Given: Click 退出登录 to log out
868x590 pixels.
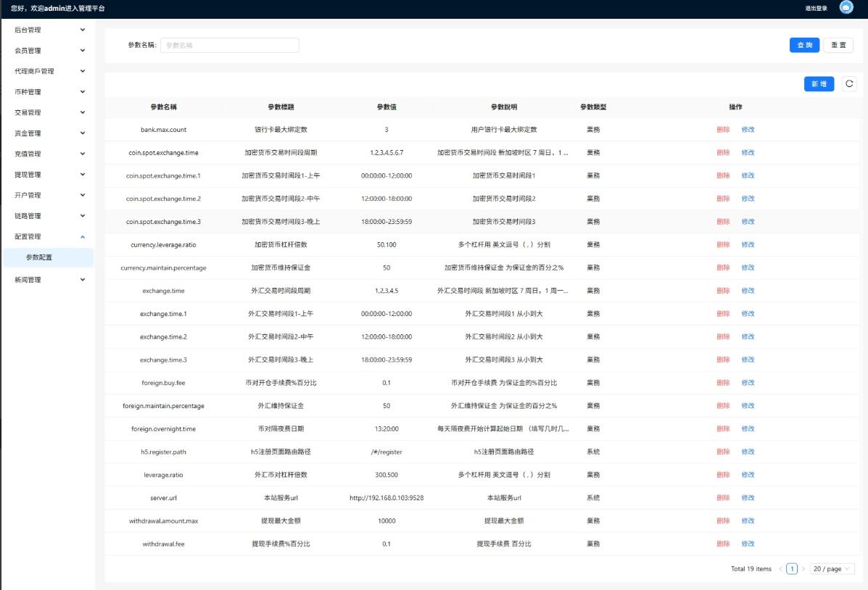Looking at the screenshot, I should [x=816, y=9].
